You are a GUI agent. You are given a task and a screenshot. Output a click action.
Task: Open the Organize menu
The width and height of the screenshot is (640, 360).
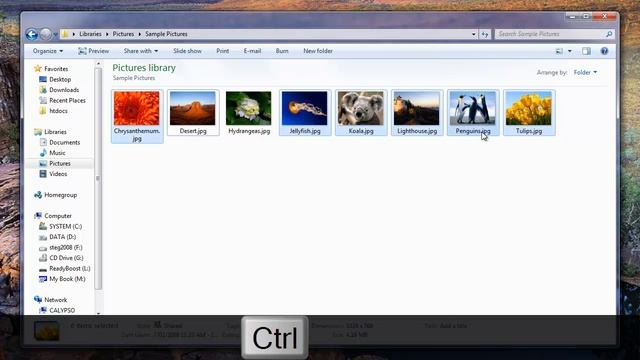(x=48, y=51)
